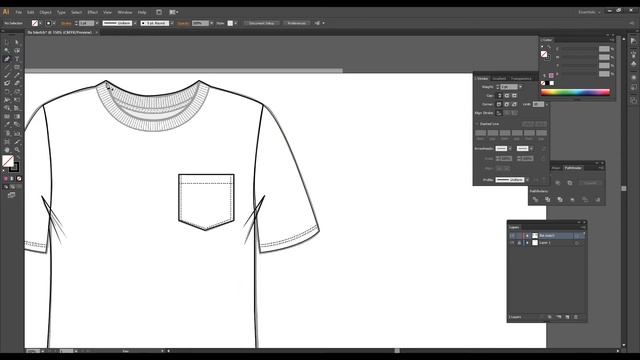Toggle visibility eye of the top layer
640x360 pixels.
coord(512,236)
